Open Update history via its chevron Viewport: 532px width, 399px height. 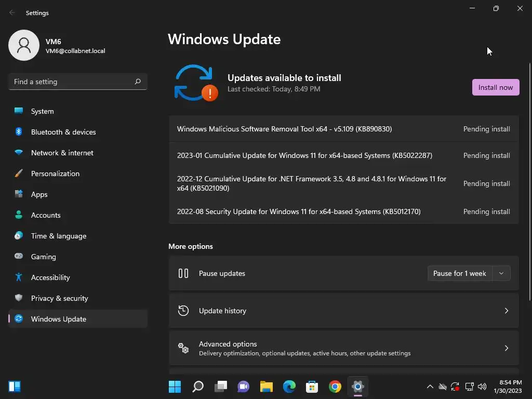506,311
